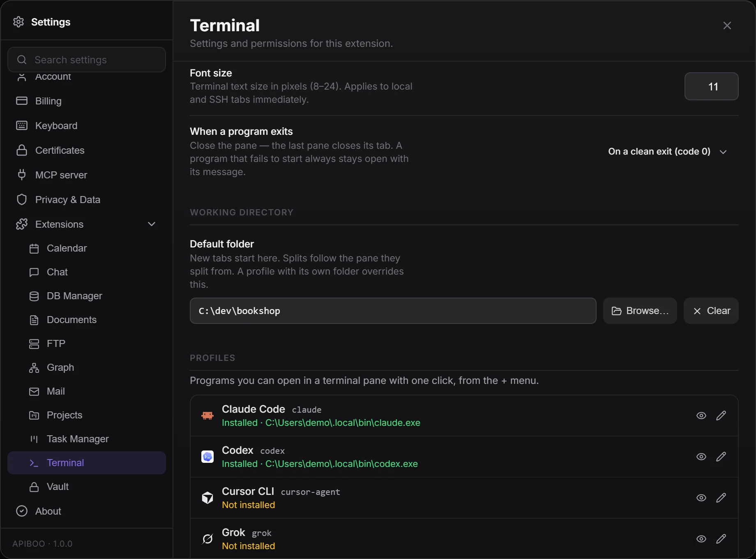Viewport: 756px width, 559px height.
Task: Click the codex.exe installed path text
Action: click(x=341, y=464)
